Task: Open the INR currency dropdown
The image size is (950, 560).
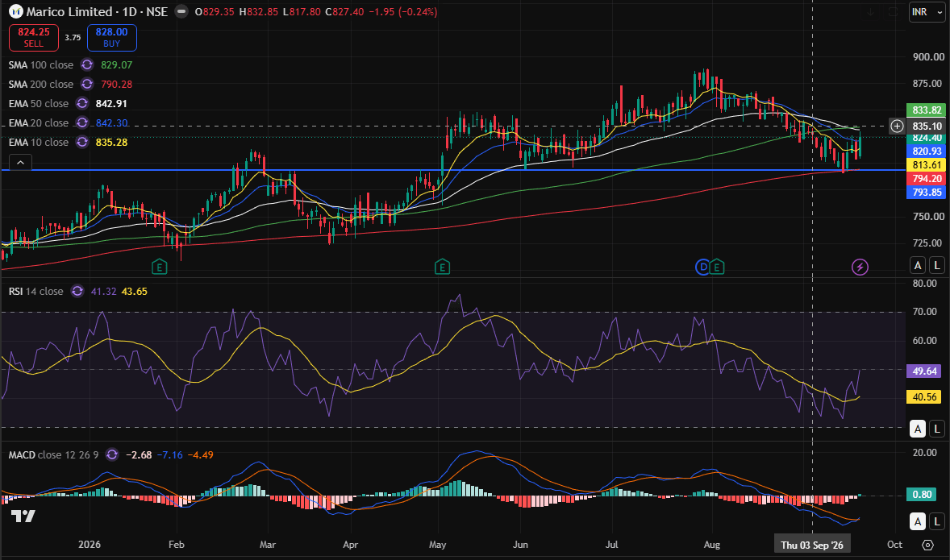Action: coord(927,12)
